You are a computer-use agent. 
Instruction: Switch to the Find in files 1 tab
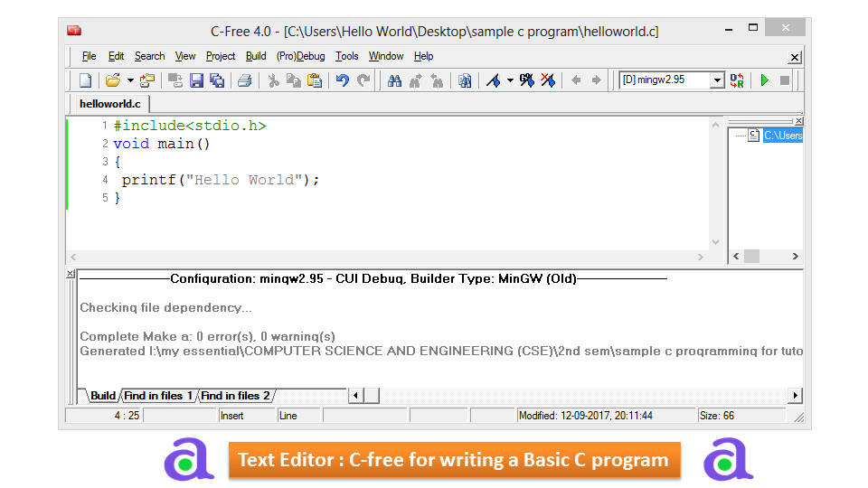pos(157,396)
